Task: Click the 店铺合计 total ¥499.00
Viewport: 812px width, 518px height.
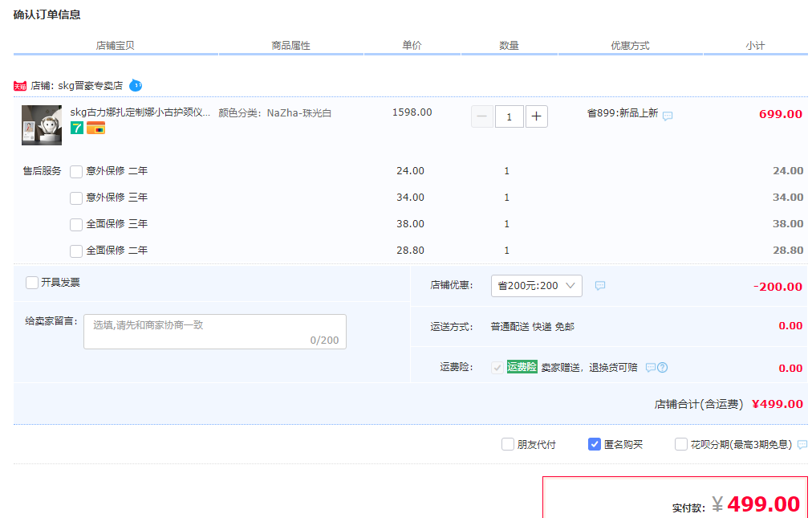Action: (777, 404)
